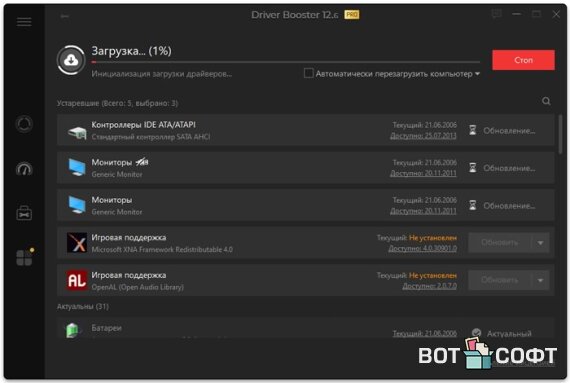The image size is (570, 383).
Task: Click Обновить button for Microsoft XNA Framework
Action: click(500, 243)
